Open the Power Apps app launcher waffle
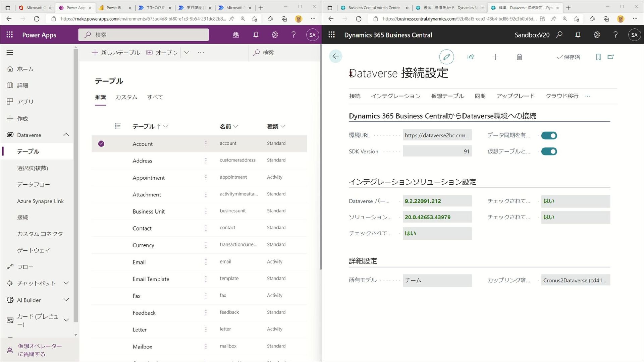Screen dimensions: 644x362 pyautogui.click(x=10, y=35)
